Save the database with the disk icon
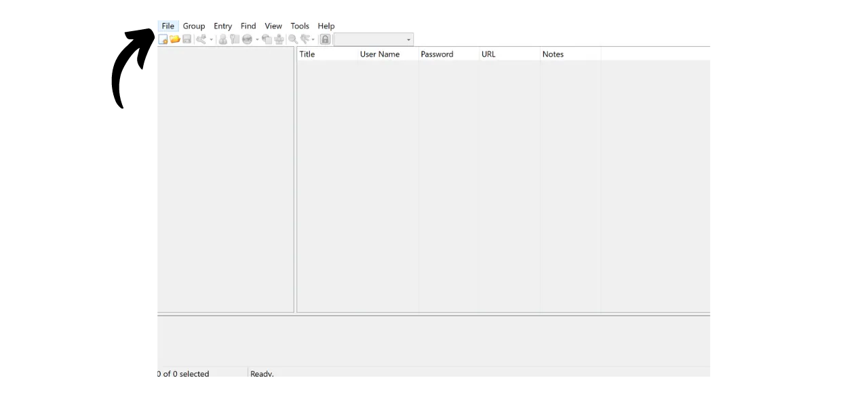The image size is (868, 397). [x=187, y=39]
